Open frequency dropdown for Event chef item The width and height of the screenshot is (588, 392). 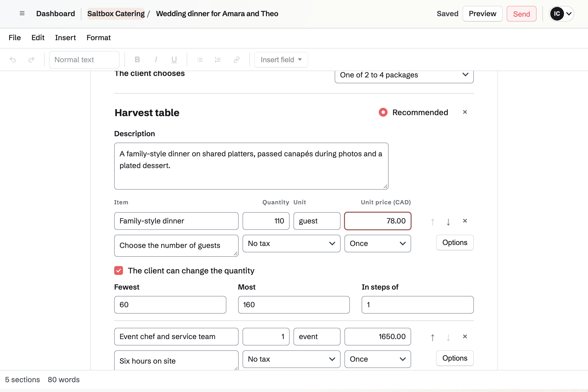click(378, 359)
